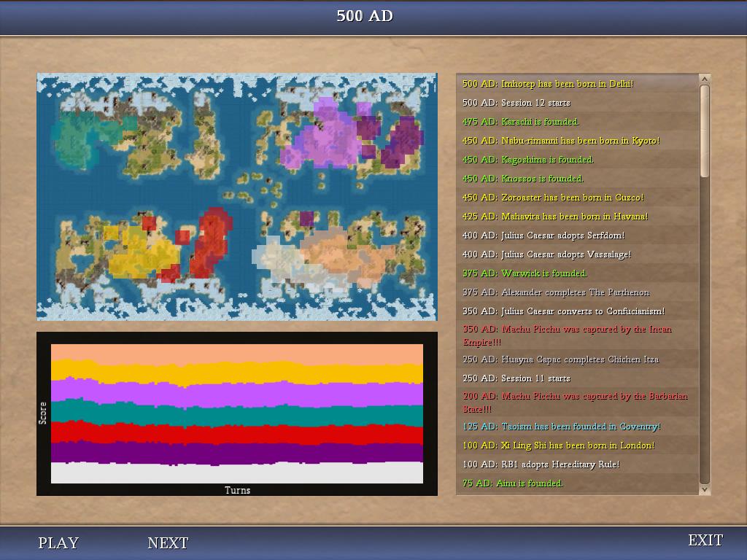747x560 pixels.
Task: Click the event log scroll down arrow
Action: coord(705,489)
